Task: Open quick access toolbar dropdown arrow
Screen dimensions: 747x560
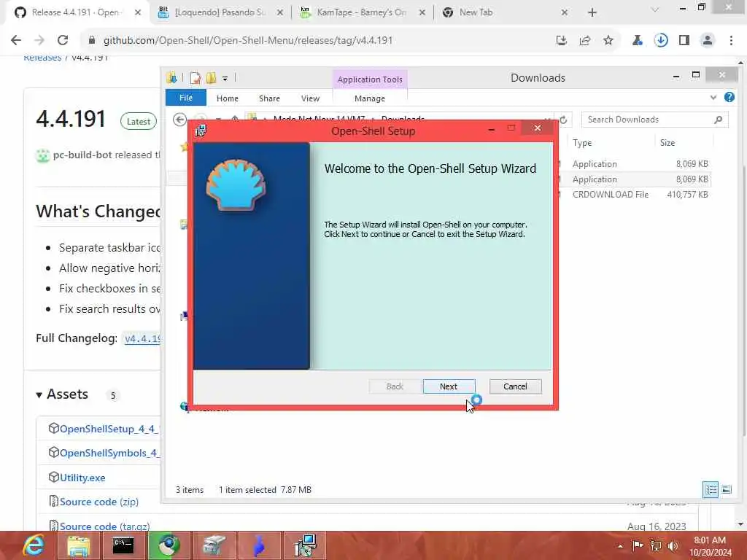Action: tap(225, 79)
